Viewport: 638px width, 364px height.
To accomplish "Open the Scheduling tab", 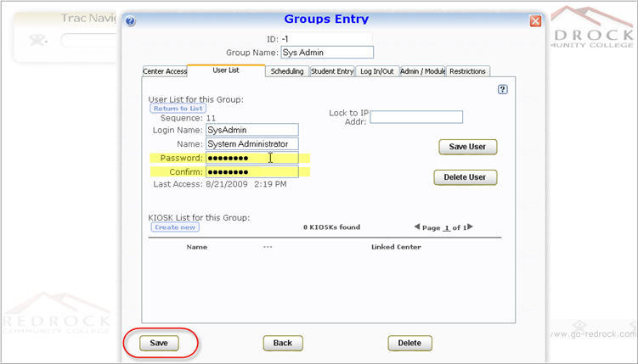I will pos(287,71).
